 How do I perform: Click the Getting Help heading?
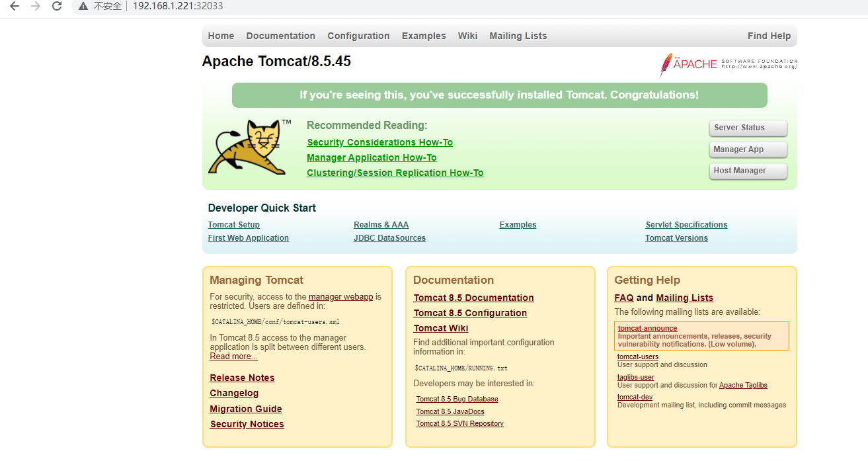point(647,280)
